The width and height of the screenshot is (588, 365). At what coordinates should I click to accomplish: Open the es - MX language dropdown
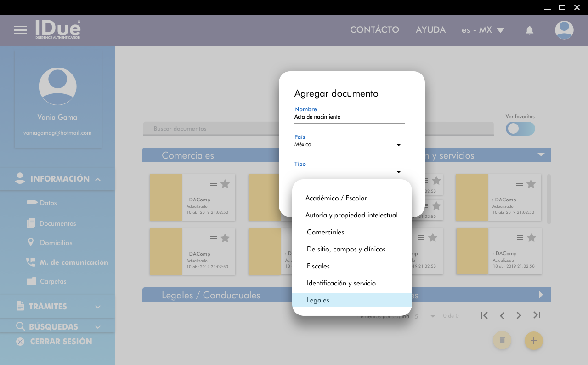point(482,30)
